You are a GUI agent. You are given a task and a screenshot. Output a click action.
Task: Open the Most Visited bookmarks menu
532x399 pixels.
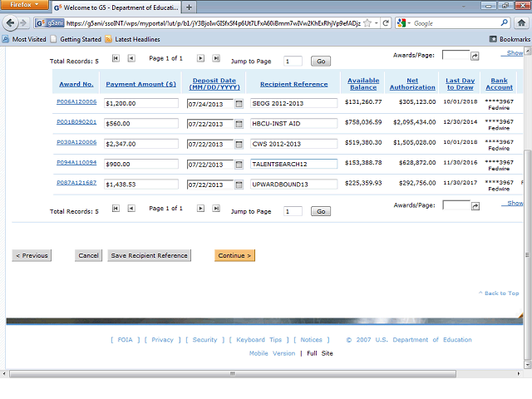coord(24,39)
